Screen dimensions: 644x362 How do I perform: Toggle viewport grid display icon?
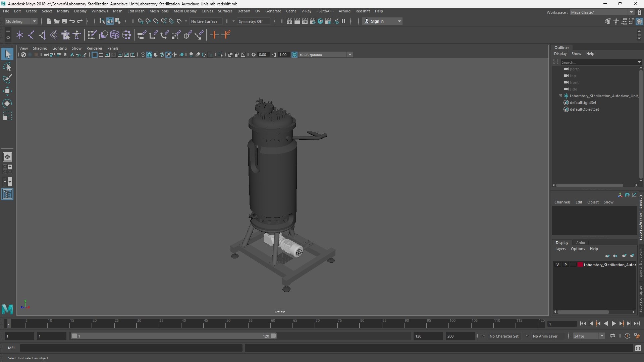point(95,55)
